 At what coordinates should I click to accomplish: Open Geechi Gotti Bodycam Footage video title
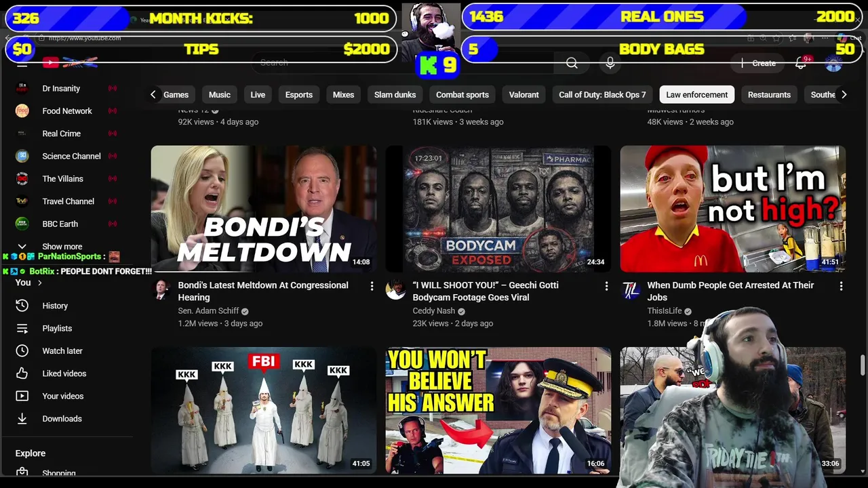point(486,291)
